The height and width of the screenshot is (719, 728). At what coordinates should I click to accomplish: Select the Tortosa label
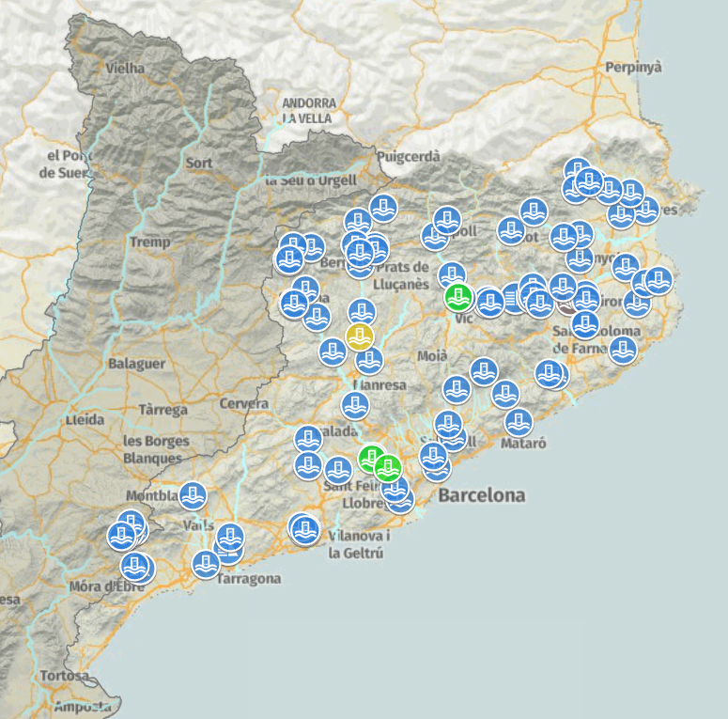pos(65,676)
